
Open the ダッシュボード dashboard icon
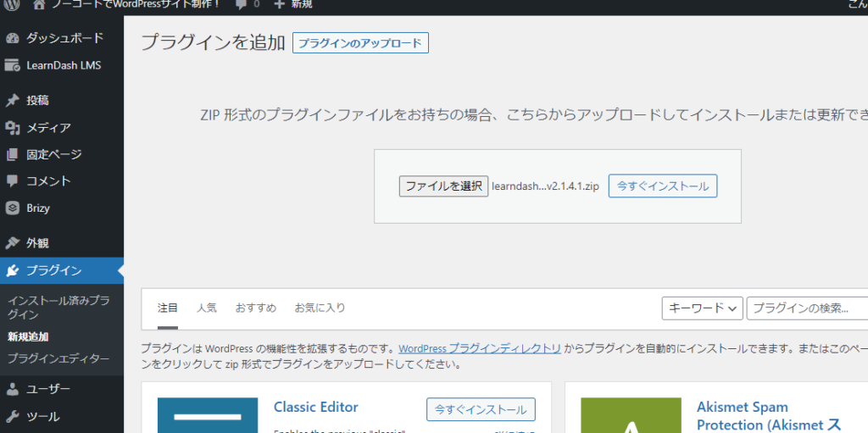[x=13, y=38]
